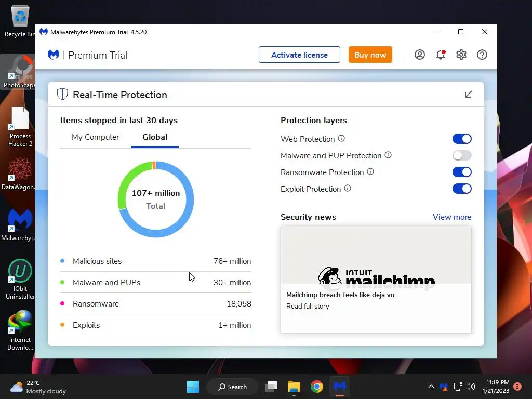
Task: Open the clock showing 11:19 PM
Action: point(496,387)
